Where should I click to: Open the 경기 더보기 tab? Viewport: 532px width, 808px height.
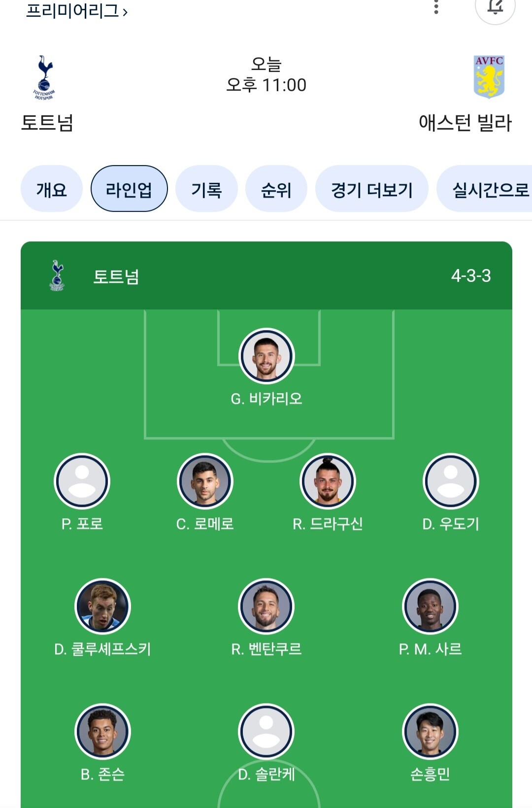pyautogui.click(x=371, y=189)
